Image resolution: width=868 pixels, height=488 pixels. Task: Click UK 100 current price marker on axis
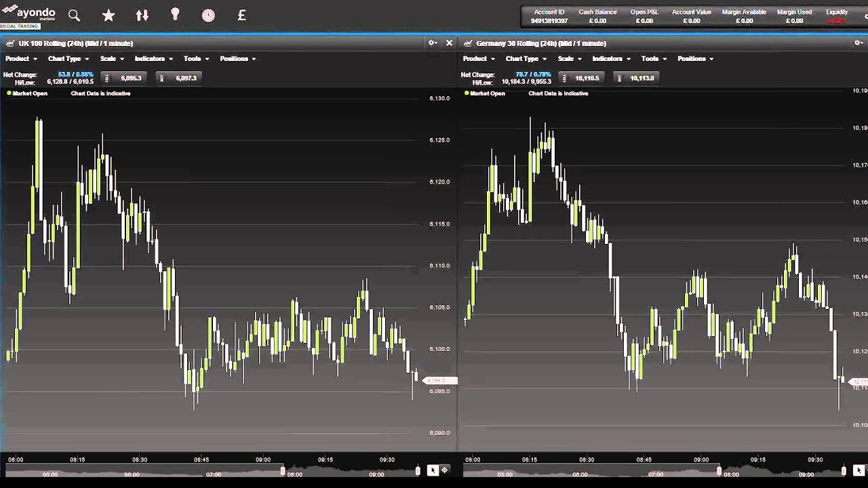(439, 381)
